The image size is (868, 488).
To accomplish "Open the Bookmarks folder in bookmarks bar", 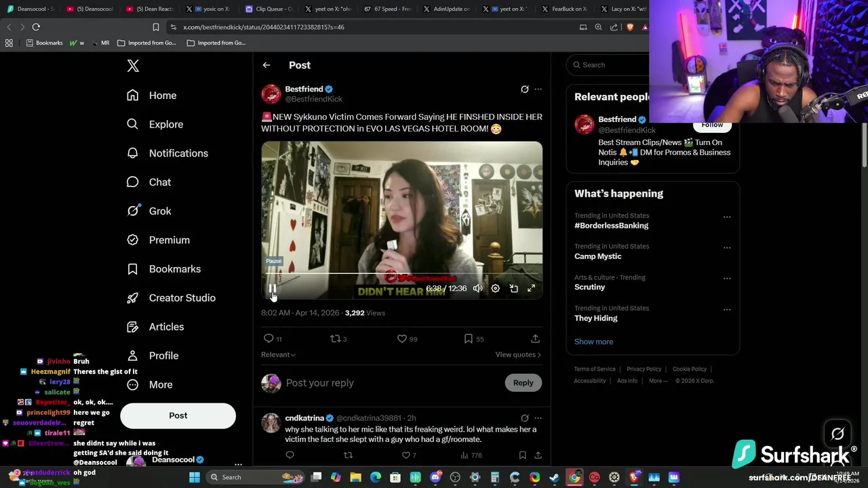I will (x=44, y=43).
